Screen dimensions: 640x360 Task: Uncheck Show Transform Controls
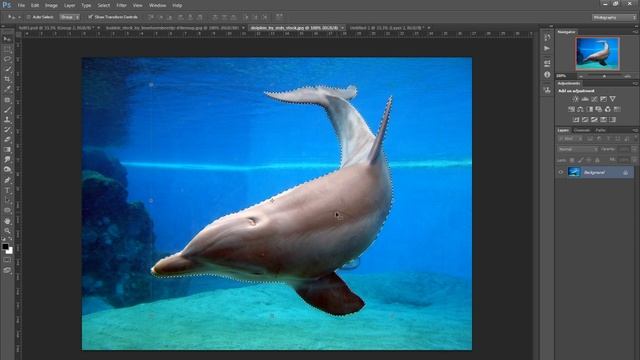point(91,17)
